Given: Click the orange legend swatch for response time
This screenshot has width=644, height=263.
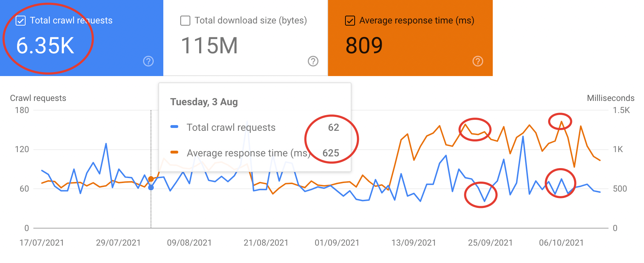Looking at the screenshot, I should (174, 152).
